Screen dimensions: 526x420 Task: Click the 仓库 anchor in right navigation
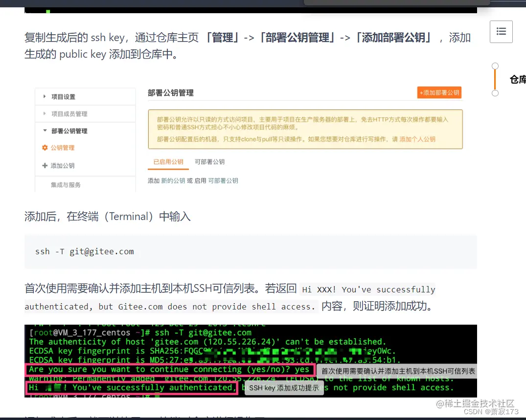(x=517, y=80)
